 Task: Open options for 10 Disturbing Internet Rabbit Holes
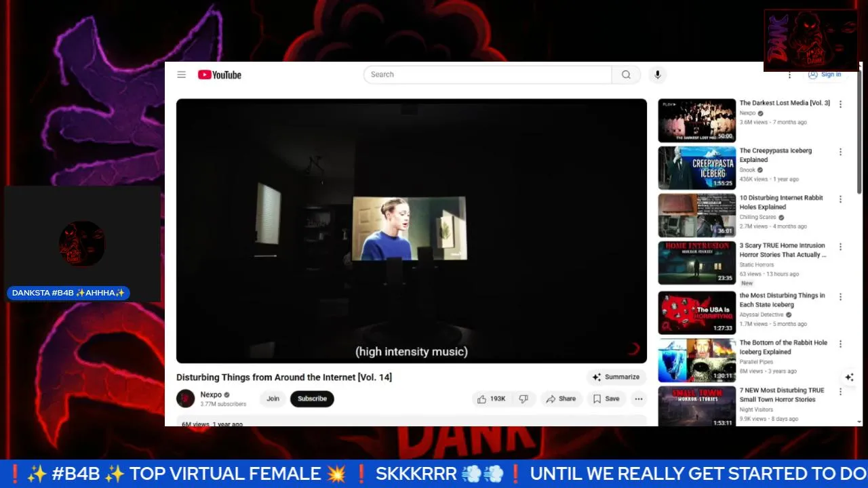(840, 199)
